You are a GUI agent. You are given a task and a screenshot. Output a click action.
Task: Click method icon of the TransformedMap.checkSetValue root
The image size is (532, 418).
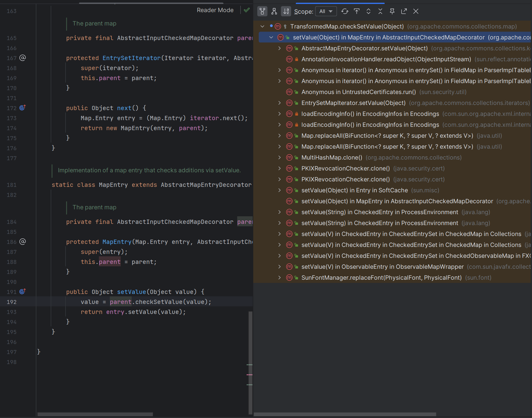[x=278, y=26]
